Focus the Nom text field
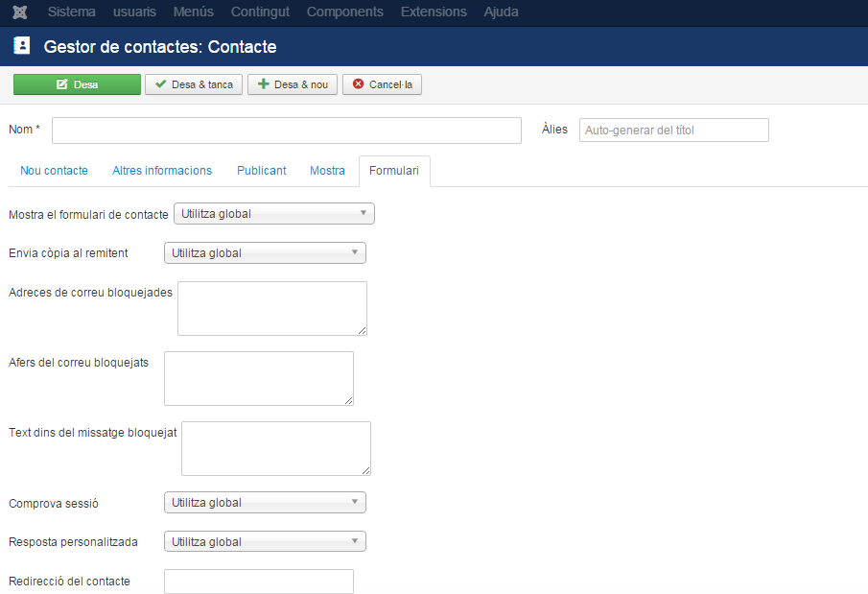Viewport: 868px width, 594px height. click(x=286, y=131)
